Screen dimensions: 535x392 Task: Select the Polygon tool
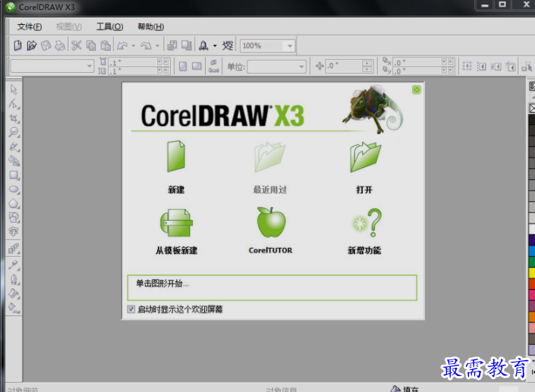pyautogui.click(x=14, y=203)
